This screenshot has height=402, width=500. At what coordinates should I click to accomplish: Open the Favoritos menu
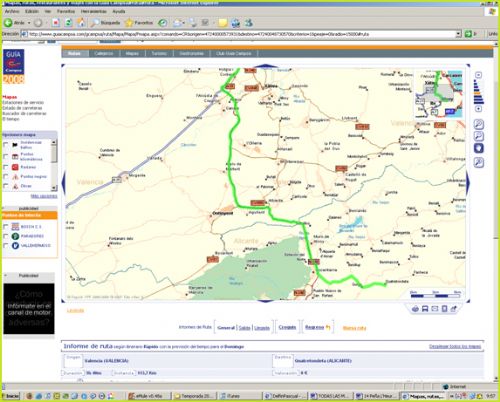[66, 11]
